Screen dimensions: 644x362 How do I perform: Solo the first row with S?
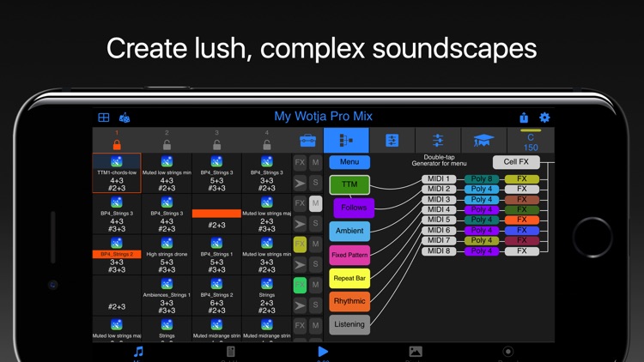[x=315, y=183]
